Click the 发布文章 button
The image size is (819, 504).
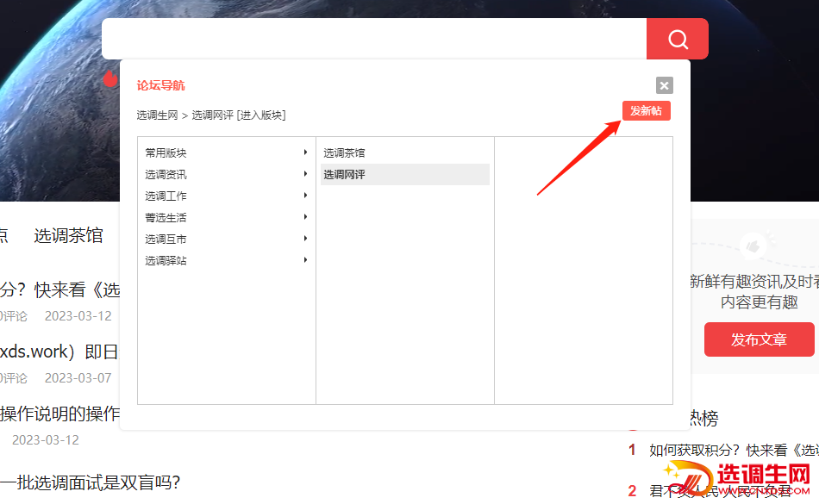(759, 339)
